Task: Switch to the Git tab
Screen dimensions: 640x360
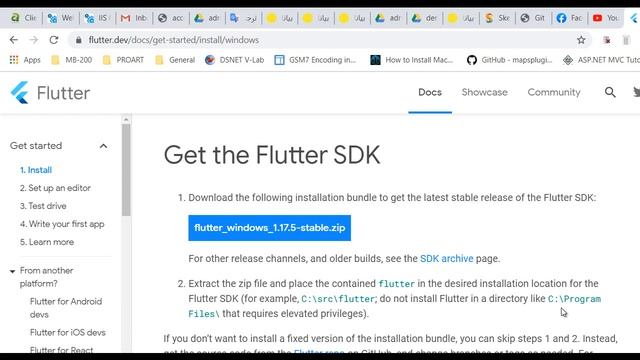Action: tap(533, 18)
